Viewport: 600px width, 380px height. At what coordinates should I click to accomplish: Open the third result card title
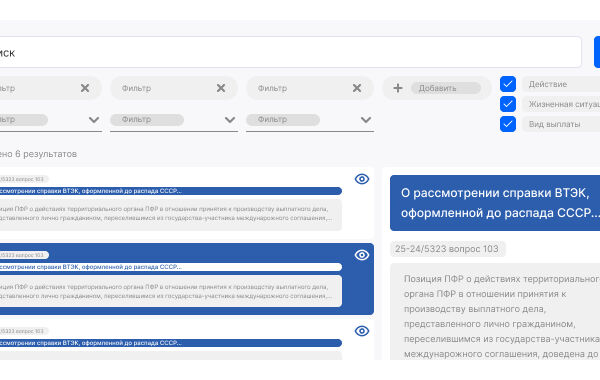pyautogui.click(x=171, y=343)
